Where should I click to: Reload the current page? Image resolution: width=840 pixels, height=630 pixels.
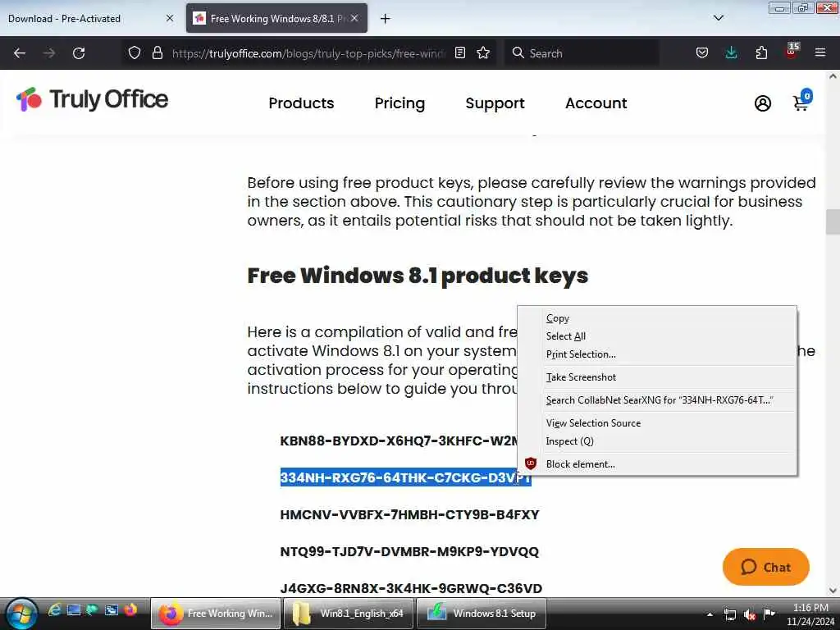(x=79, y=53)
